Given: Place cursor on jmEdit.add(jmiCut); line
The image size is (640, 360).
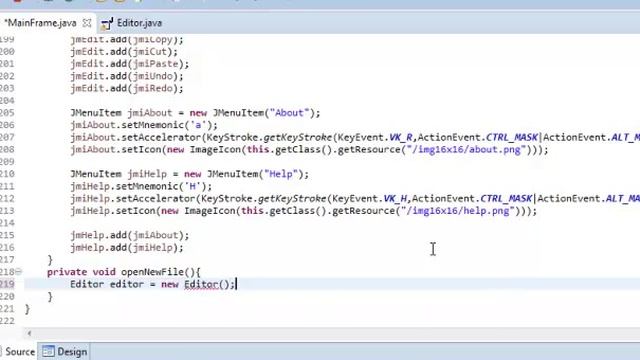Looking at the screenshot, I should (124, 51).
